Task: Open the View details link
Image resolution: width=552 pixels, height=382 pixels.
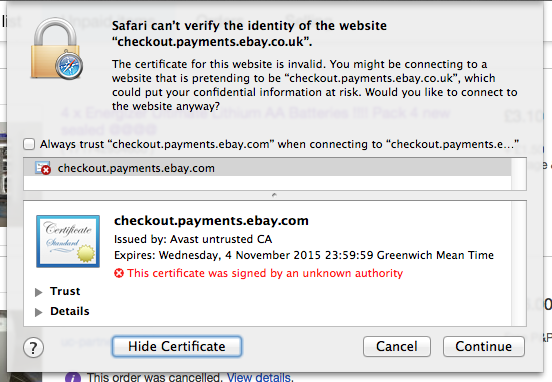Action: tap(259, 377)
